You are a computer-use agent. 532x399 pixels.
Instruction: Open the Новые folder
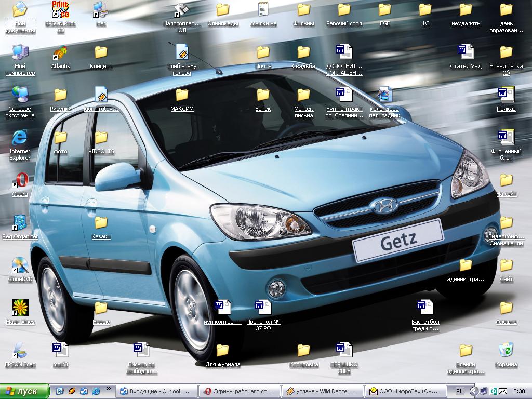tap(101, 312)
